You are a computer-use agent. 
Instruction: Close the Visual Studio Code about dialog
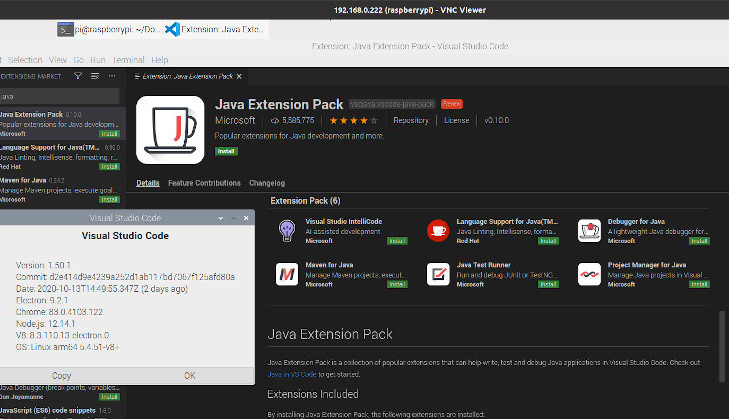(x=246, y=218)
